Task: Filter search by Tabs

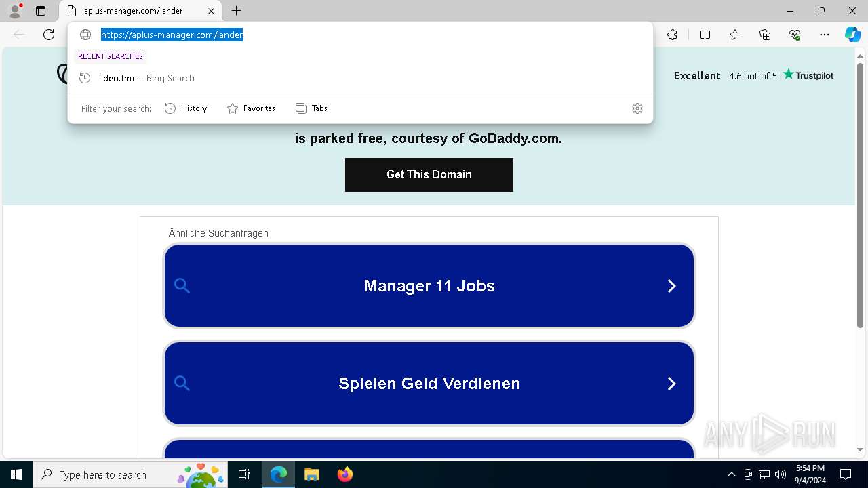Action: (x=311, y=108)
